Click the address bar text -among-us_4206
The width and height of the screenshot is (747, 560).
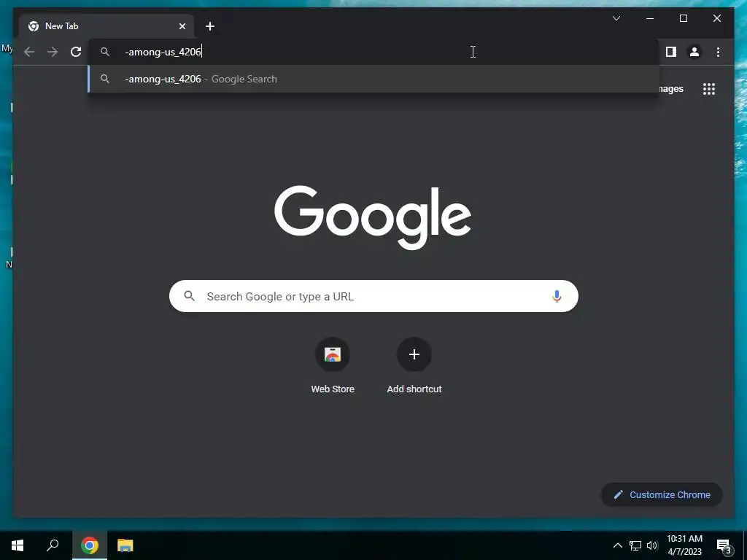pos(163,52)
